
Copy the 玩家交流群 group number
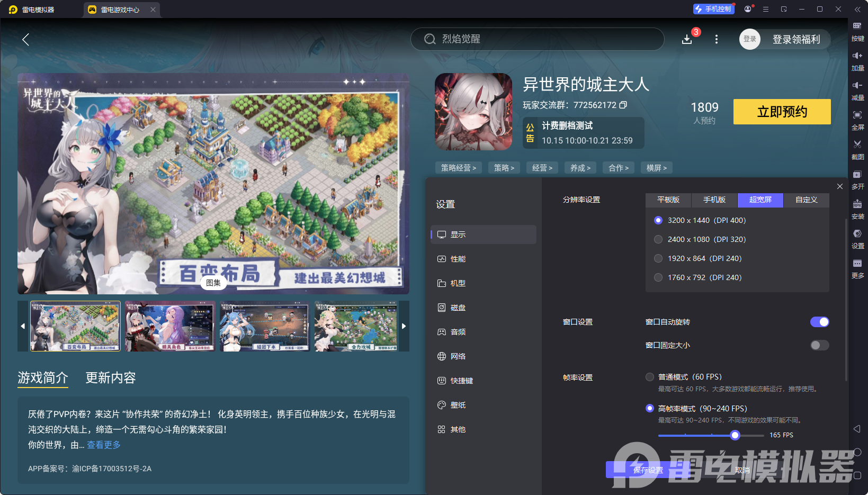[623, 105]
